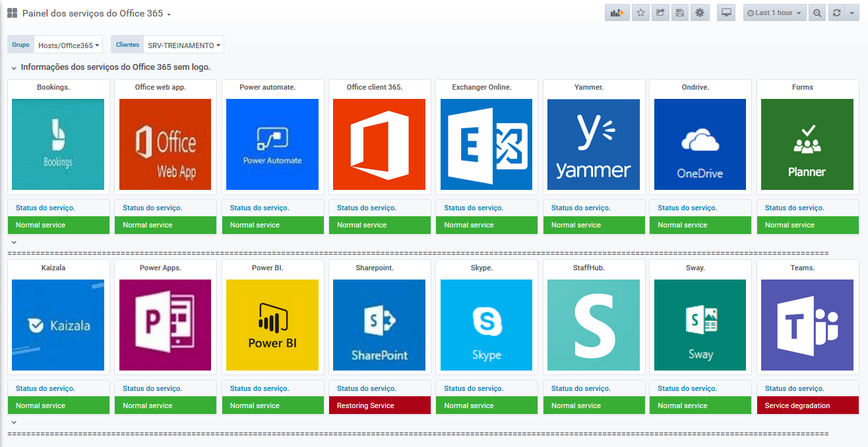Open the Power automate. panel title
868x447 pixels.
click(268, 87)
